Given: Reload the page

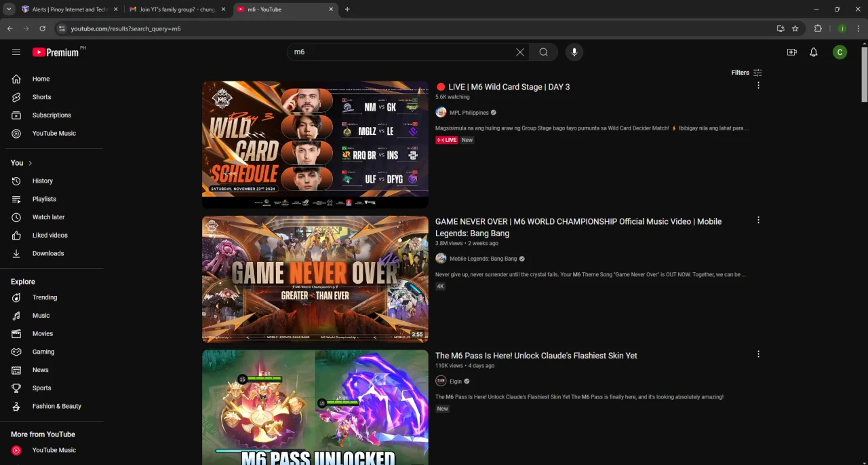Looking at the screenshot, I should click(42, 29).
